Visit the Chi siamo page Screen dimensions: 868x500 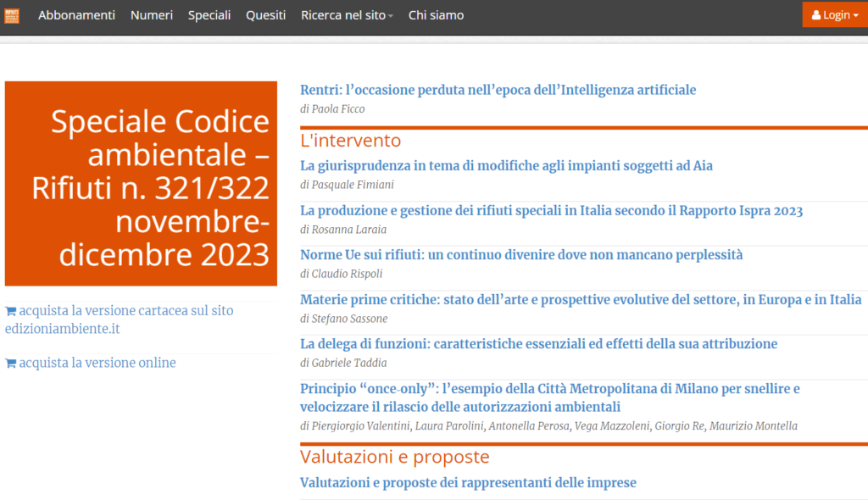point(437,15)
